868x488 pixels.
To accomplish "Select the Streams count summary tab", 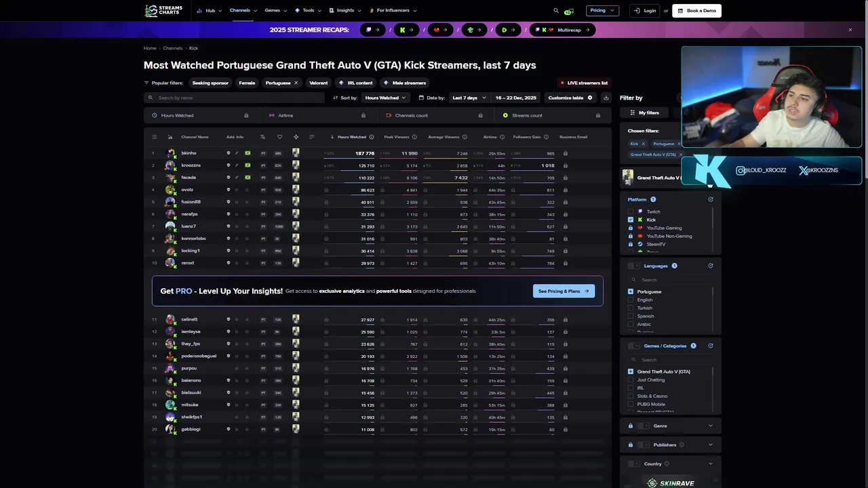I will coord(552,115).
